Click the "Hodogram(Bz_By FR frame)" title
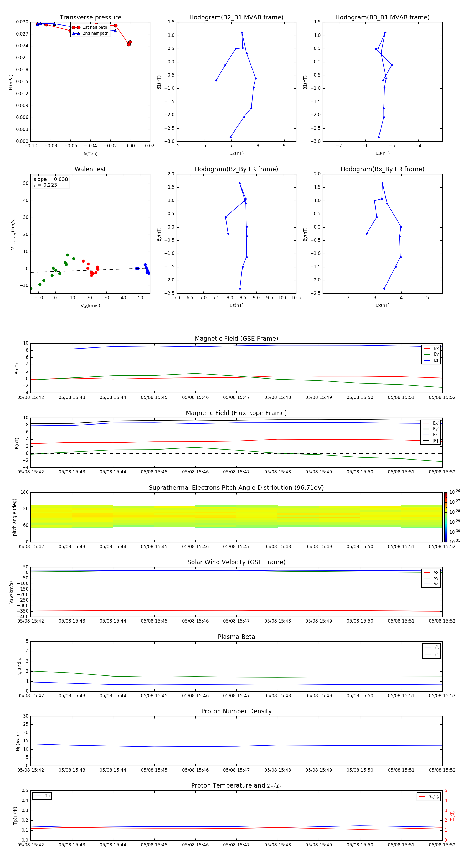 [x=236, y=169]
